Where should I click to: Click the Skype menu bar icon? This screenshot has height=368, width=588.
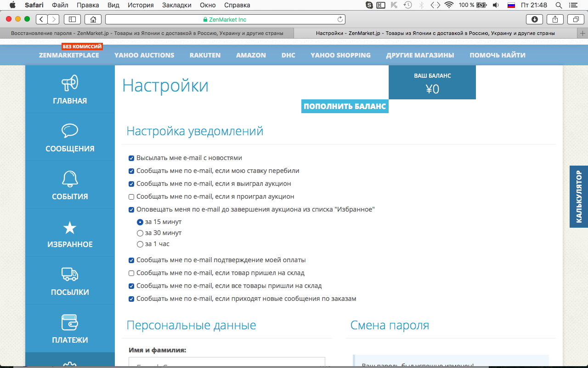point(369,5)
